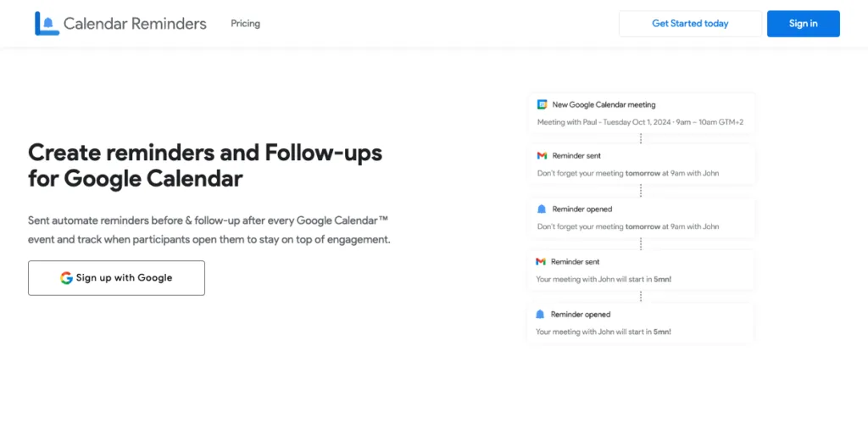Click the Calendar Reminders bell logo icon

[x=47, y=23]
